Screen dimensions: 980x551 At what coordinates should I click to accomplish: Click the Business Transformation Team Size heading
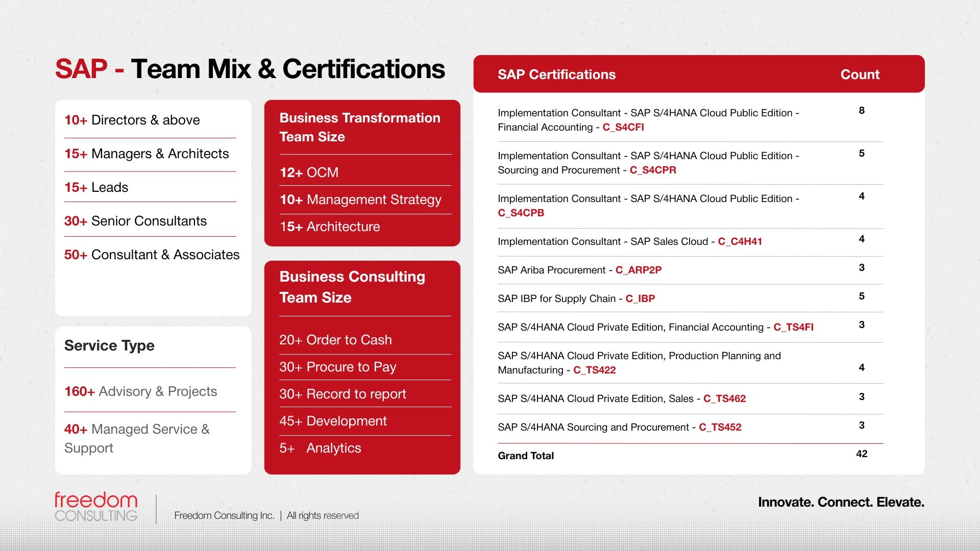coord(359,127)
